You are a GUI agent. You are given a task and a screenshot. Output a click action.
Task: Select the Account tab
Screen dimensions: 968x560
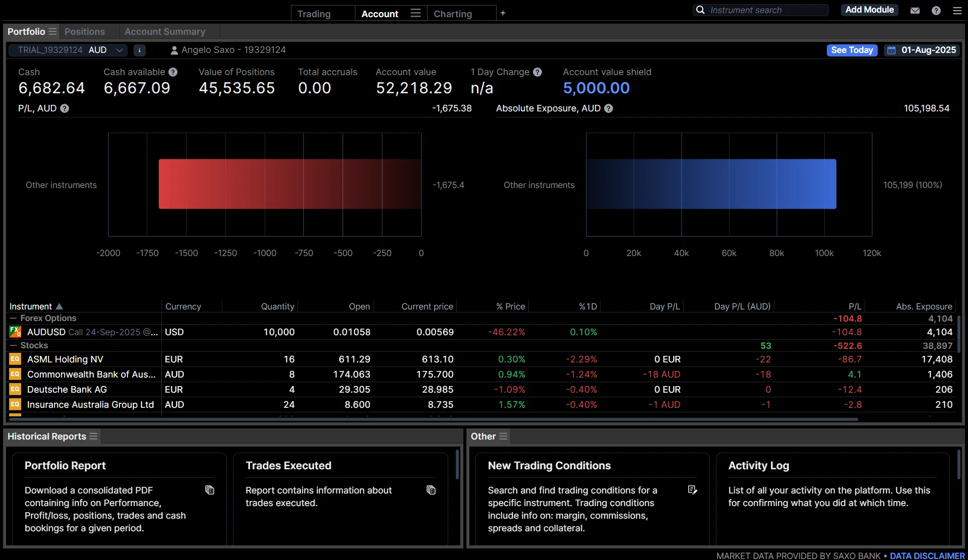coord(380,14)
